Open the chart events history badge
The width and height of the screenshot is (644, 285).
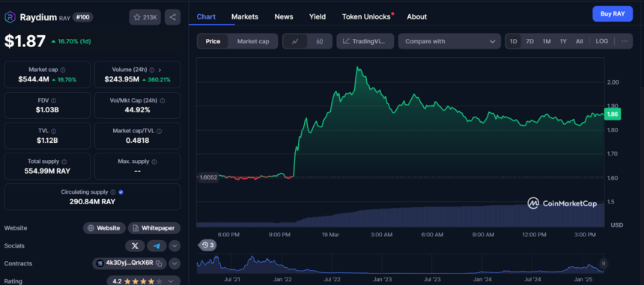point(207,245)
